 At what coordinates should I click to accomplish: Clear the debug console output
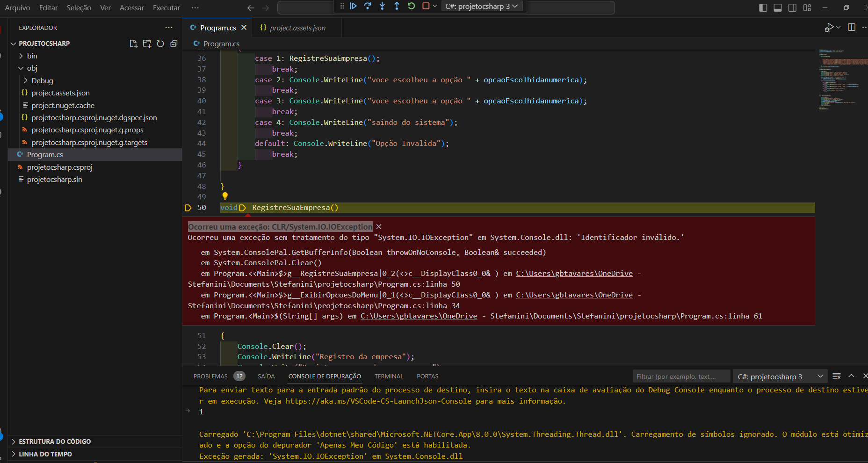[x=837, y=376]
